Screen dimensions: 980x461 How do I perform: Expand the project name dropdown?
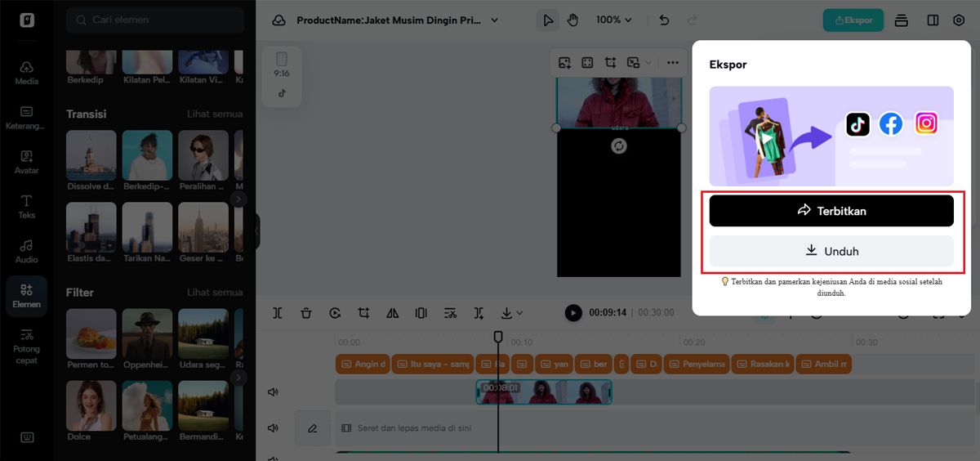click(495, 20)
